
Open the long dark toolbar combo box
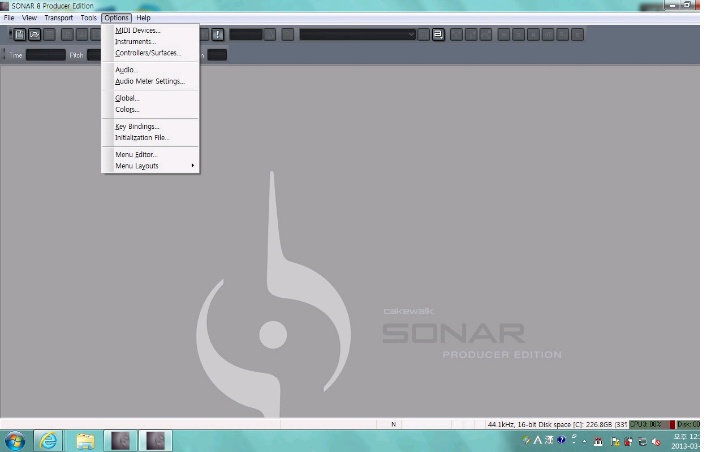click(357, 35)
